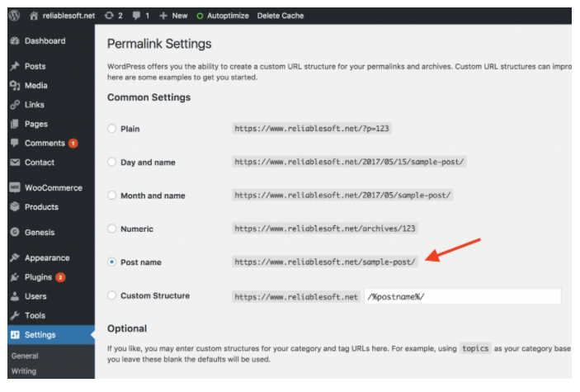Select the Post name radio button
Viewport: 580px width, 392px height.
[111, 262]
